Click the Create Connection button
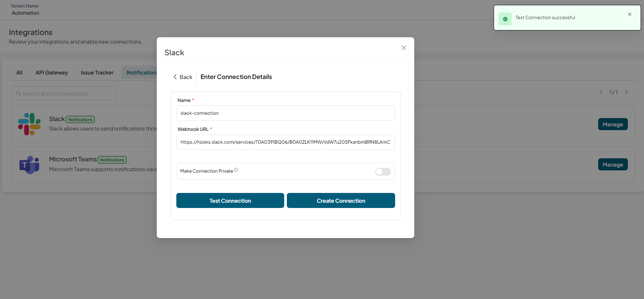 341,200
